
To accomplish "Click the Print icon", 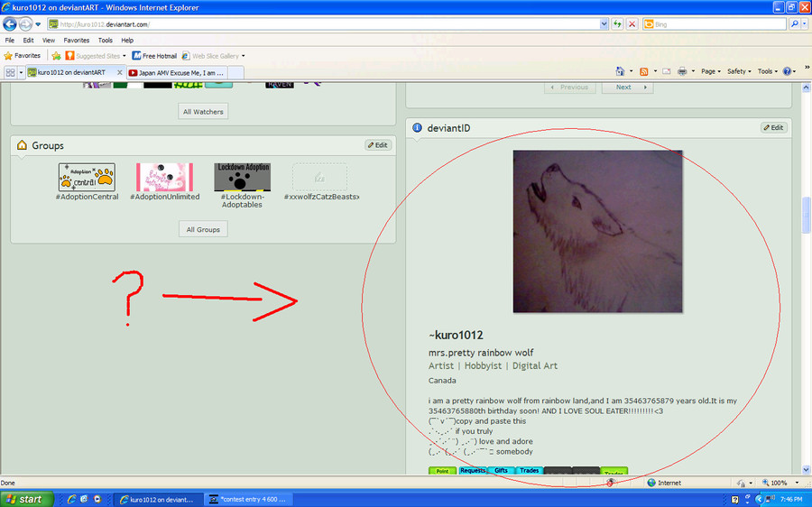I will pyautogui.click(x=682, y=71).
